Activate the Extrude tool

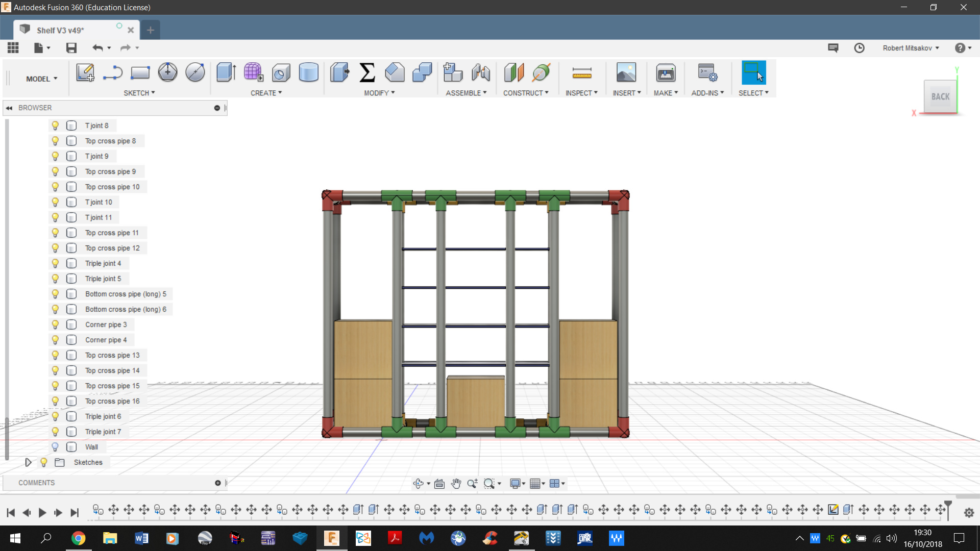[226, 72]
